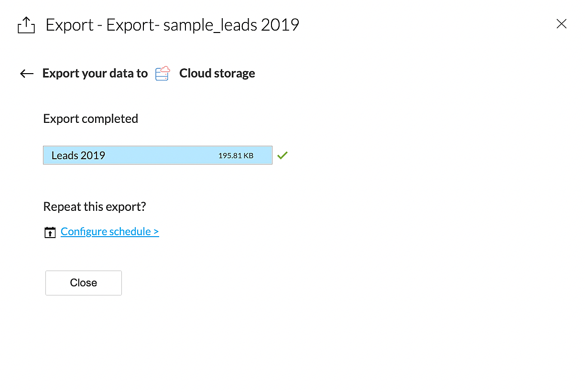Click the "Repeat this export?" label

(94, 207)
